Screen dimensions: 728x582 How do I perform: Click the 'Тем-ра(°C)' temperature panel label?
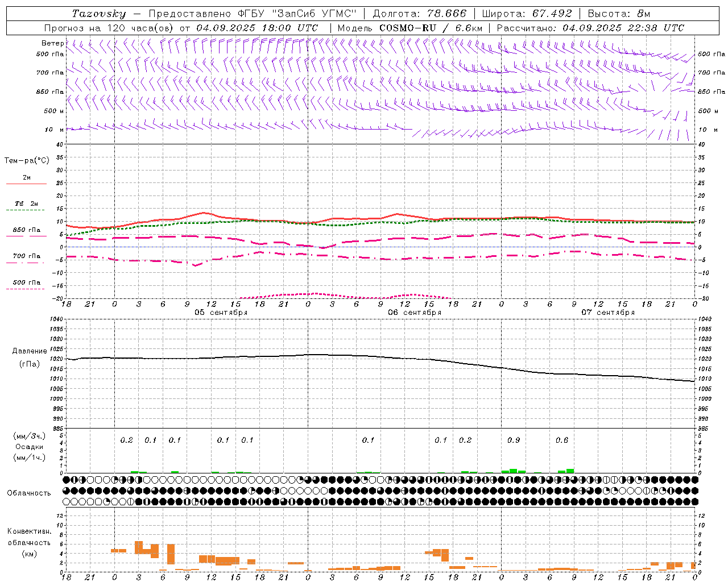click(27, 161)
